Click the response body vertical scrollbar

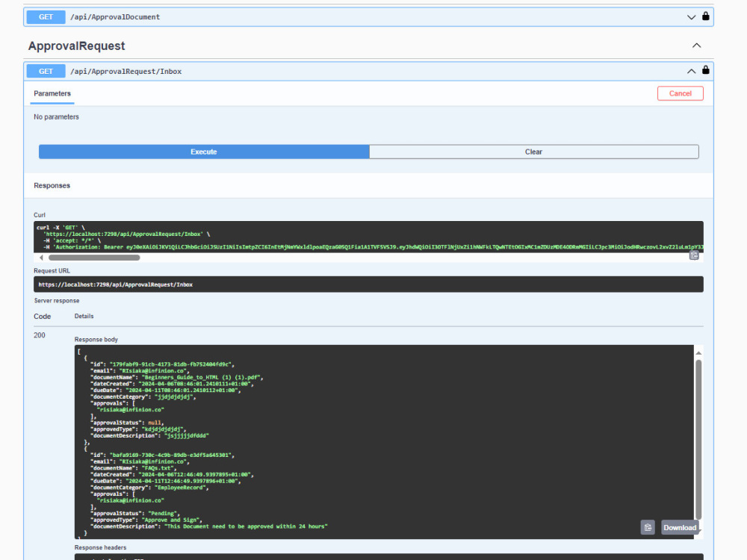coord(698,439)
